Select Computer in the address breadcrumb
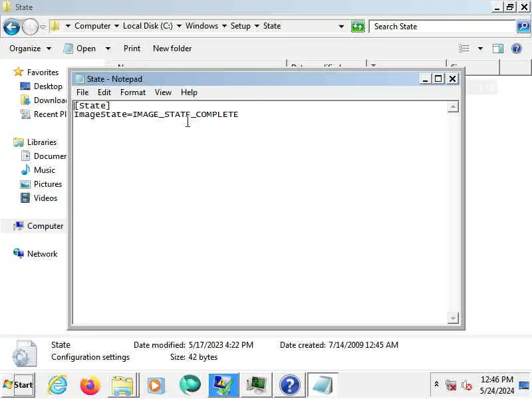The height and width of the screenshot is (399, 532). pos(92,26)
